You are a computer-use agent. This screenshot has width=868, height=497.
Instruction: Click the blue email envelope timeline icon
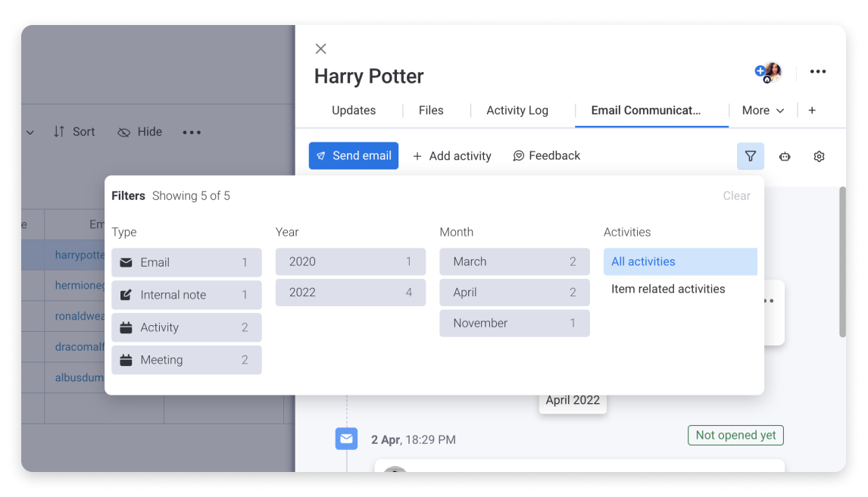tap(347, 439)
